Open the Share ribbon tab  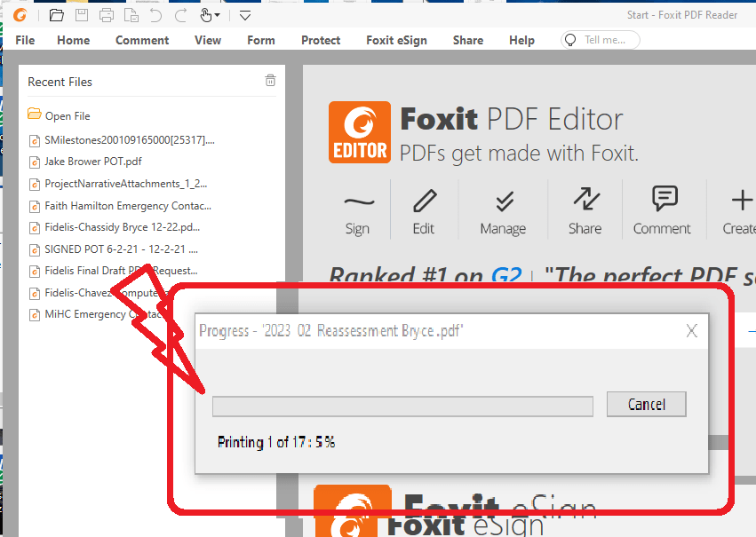tap(467, 41)
